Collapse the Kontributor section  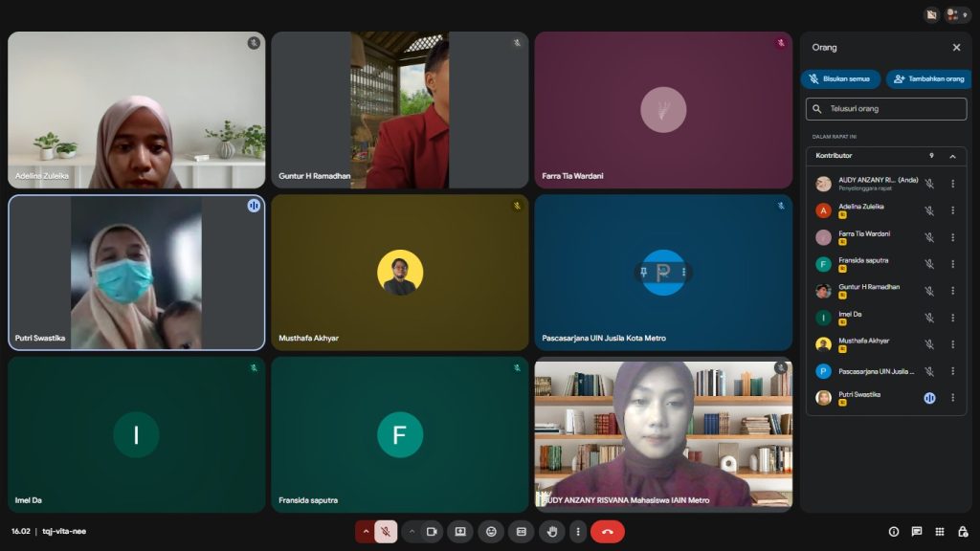[952, 156]
